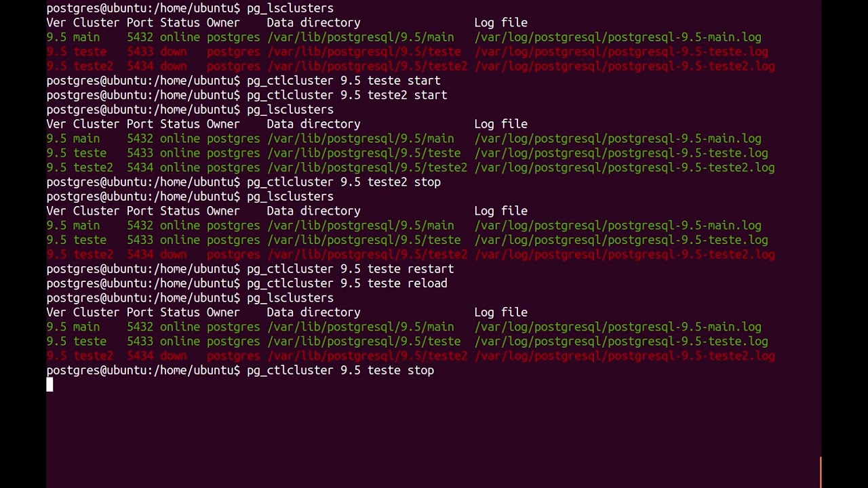The width and height of the screenshot is (868, 488).
Task: Click the 'pg_ctlcluster 9.5 teste2 stop' command
Action: 344,182
